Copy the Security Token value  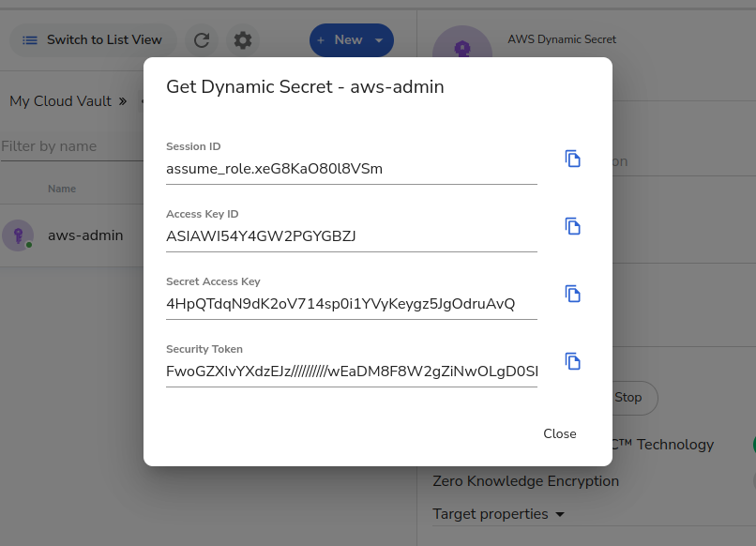(x=572, y=361)
